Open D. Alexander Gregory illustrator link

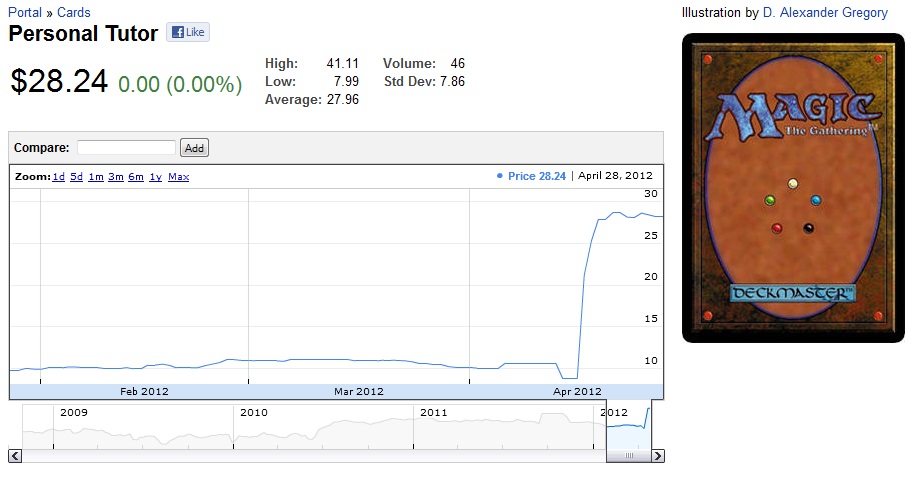(x=825, y=13)
